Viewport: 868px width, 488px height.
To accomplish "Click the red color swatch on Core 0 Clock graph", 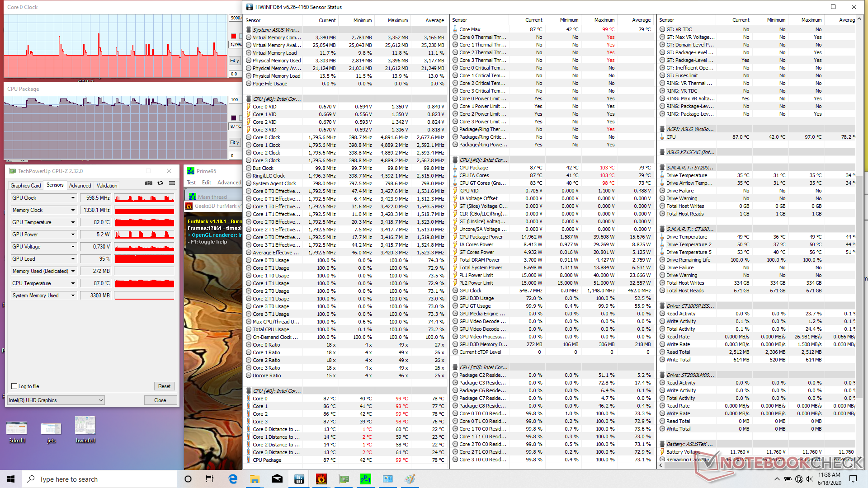I will [x=233, y=36].
